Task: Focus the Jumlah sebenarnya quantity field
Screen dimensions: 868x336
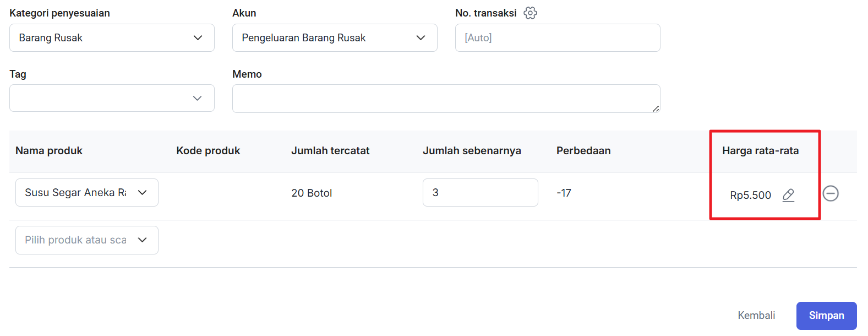Action: pyautogui.click(x=480, y=193)
